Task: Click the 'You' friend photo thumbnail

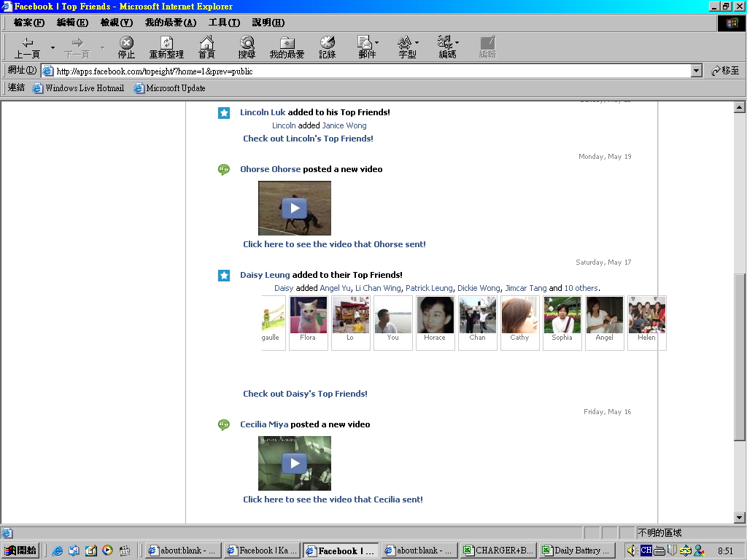Action: coord(393,315)
